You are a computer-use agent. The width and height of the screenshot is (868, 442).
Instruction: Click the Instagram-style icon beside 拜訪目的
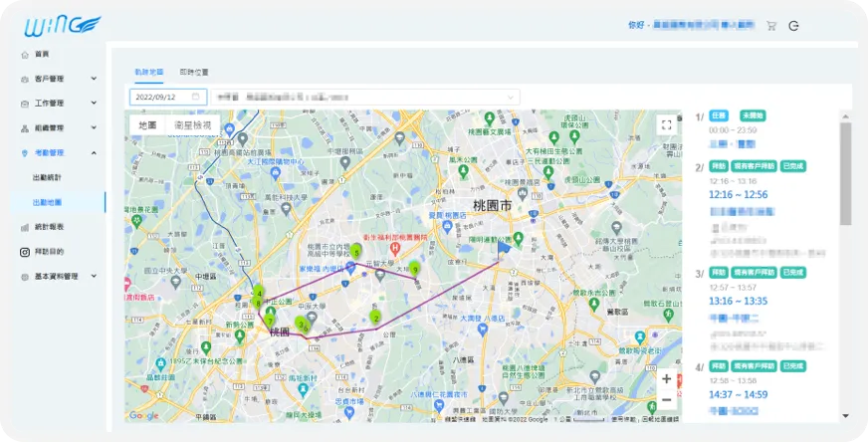(x=24, y=252)
